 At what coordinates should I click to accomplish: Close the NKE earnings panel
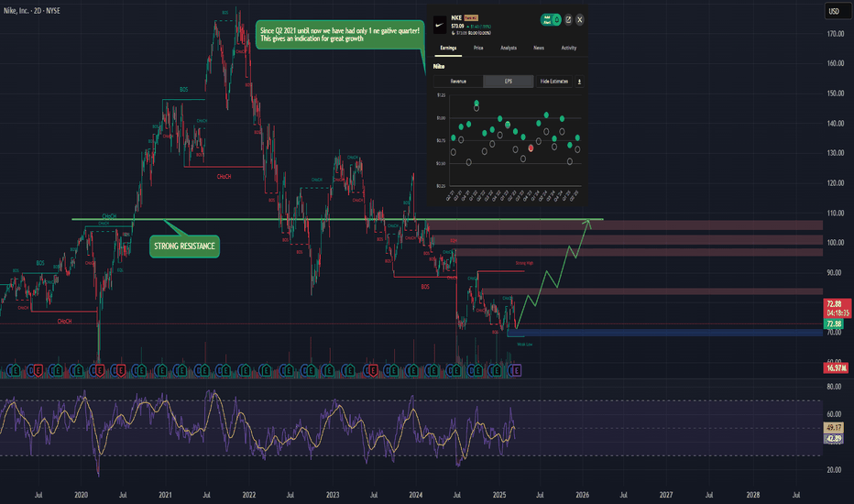(580, 19)
